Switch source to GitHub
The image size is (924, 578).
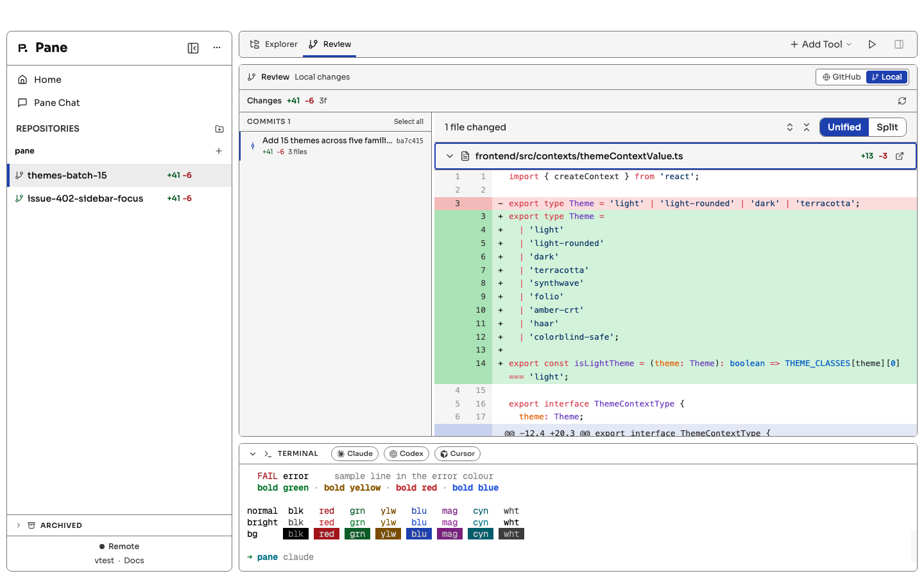coord(841,77)
